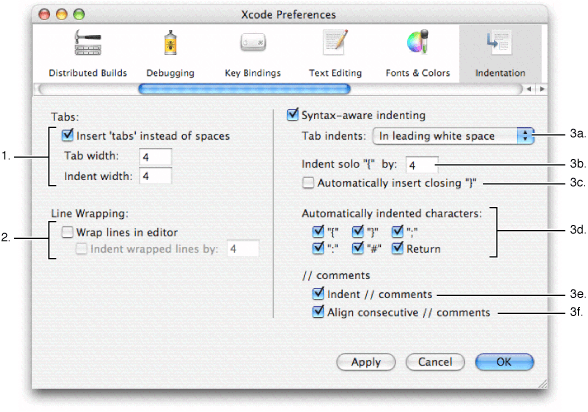Image resolution: width=588 pixels, height=412 pixels.
Task: Select the Indentation pane icon
Action: click(500, 43)
